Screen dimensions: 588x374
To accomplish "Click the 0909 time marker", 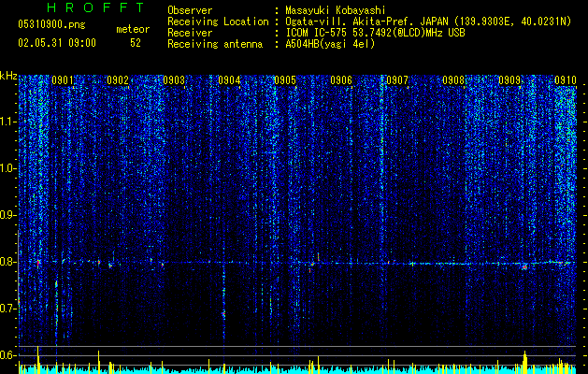I will coord(509,80).
